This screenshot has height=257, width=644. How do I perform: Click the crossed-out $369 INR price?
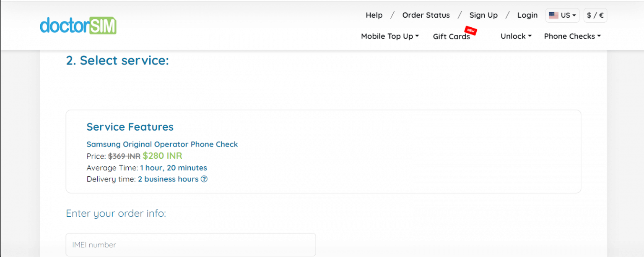(124, 156)
